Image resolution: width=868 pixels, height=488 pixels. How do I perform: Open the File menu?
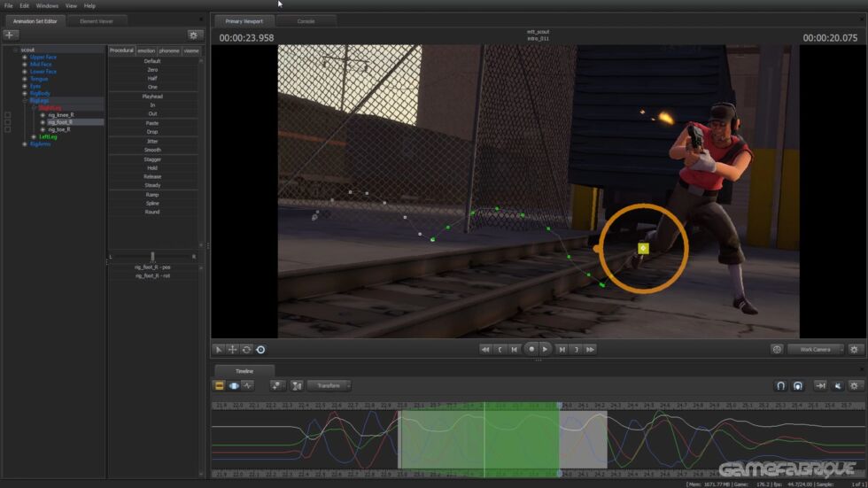9,5
